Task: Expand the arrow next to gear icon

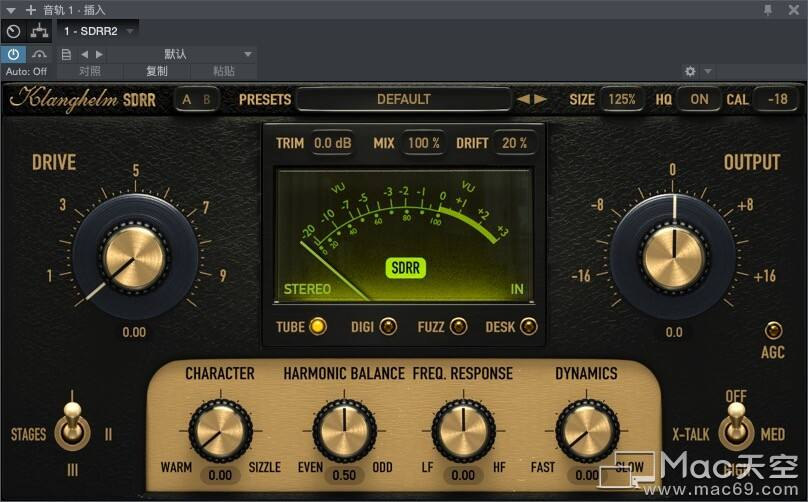Action: click(x=708, y=71)
